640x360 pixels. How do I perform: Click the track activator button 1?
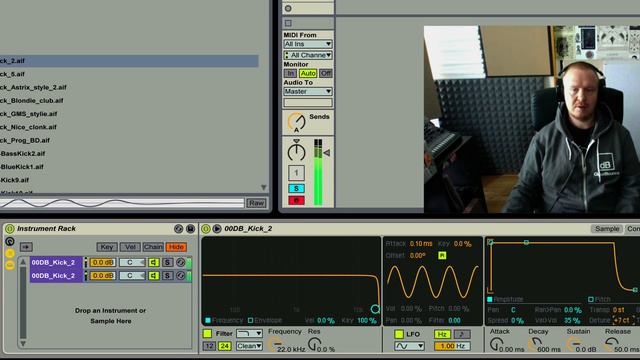coord(296,173)
